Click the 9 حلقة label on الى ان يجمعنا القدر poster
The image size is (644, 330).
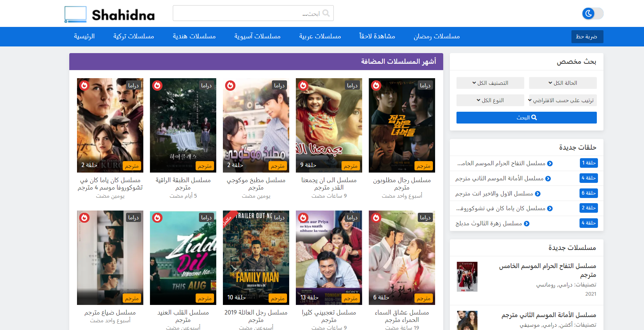(308, 165)
